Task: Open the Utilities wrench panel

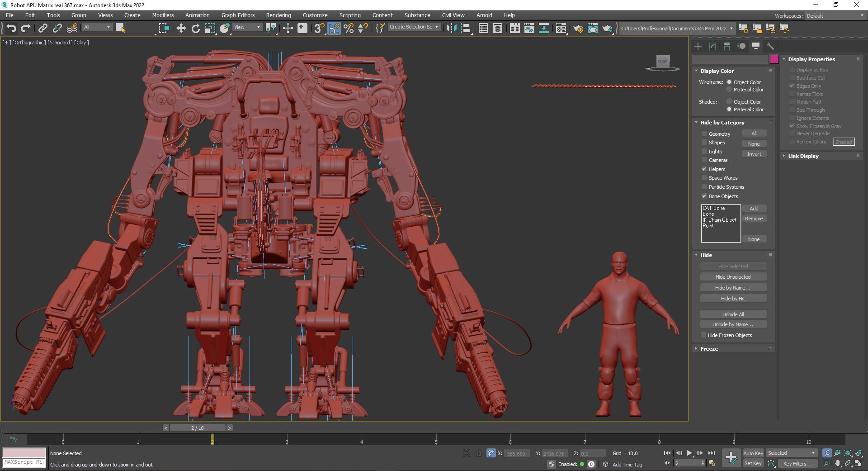Action: pyautogui.click(x=770, y=46)
